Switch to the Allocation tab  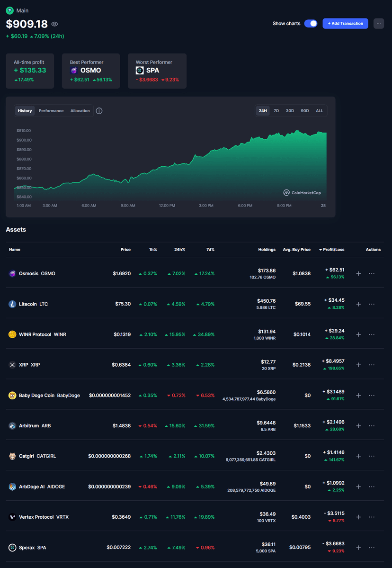coord(80,111)
